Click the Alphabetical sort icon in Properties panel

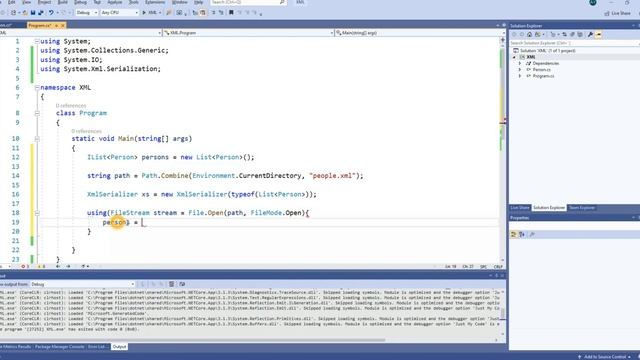pyautogui.click(x=522, y=234)
